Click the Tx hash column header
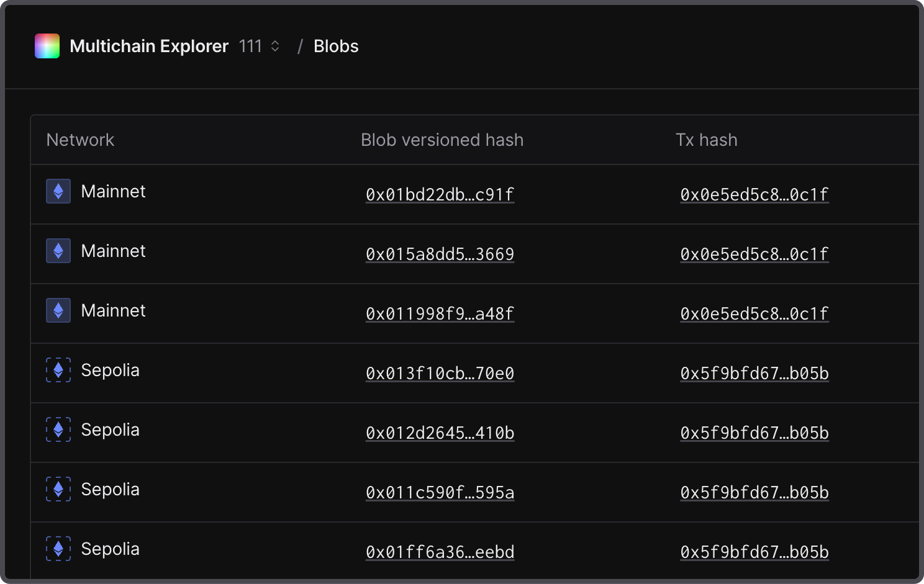Viewport: 924px width, 584px height. 706,140
